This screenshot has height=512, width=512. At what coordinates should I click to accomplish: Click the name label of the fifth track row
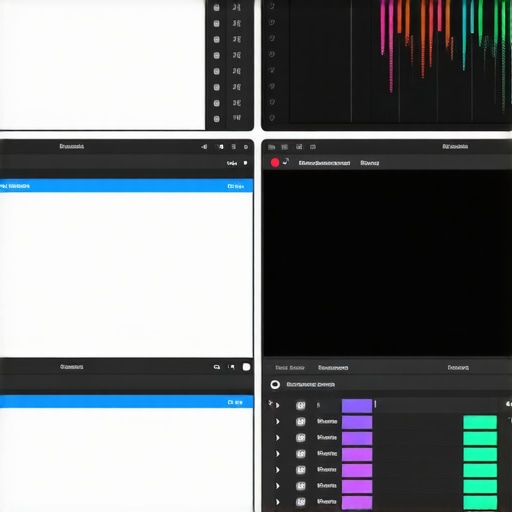click(x=327, y=470)
